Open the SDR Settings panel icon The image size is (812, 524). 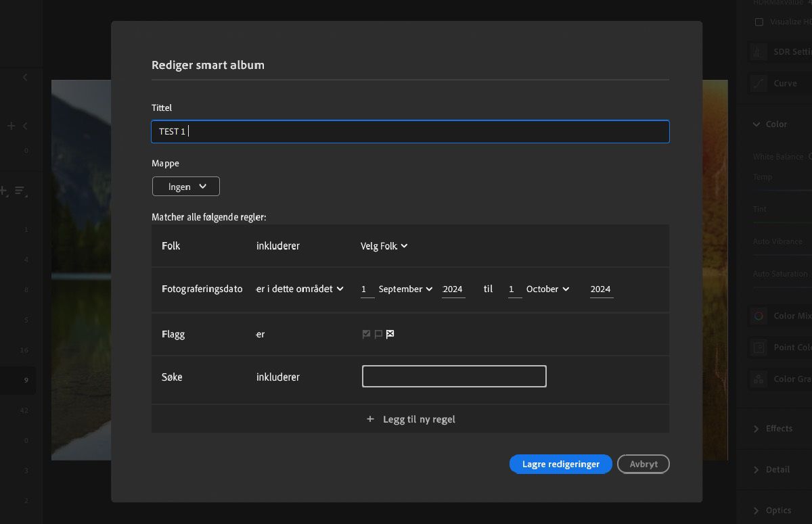click(x=757, y=51)
